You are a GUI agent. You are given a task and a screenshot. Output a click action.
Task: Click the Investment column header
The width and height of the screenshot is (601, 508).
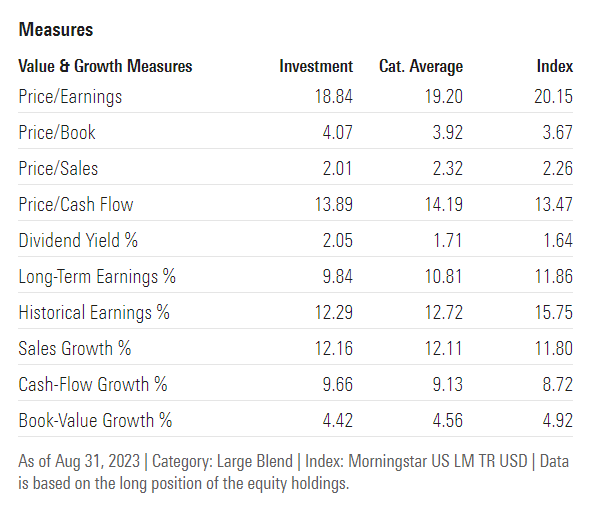tap(316, 66)
